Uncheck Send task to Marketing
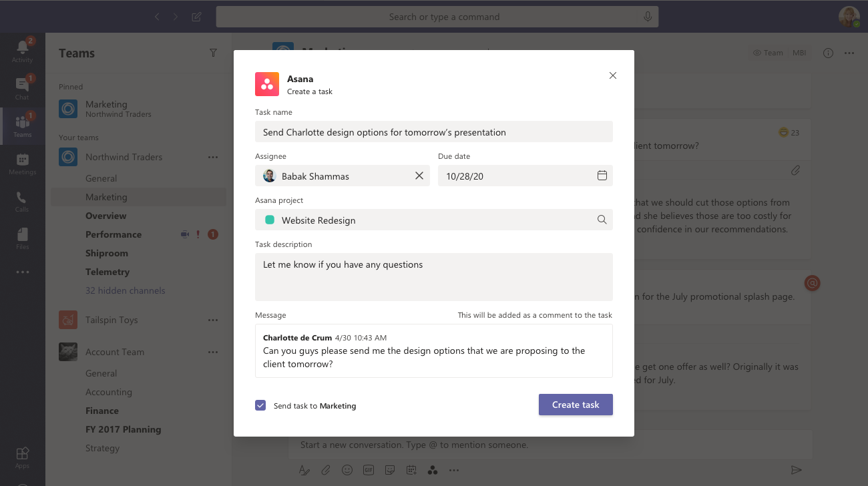The width and height of the screenshot is (868, 486). [260, 405]
